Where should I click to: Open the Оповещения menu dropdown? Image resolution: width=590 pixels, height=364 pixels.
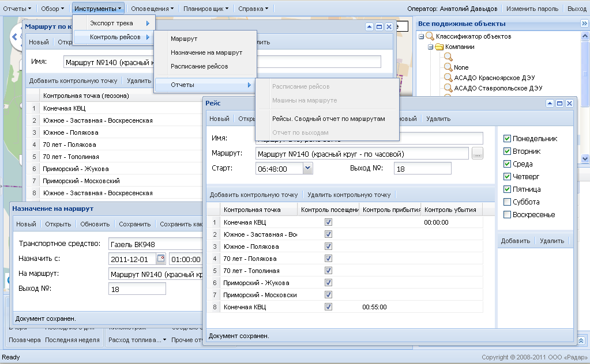(x=152, y=9)
